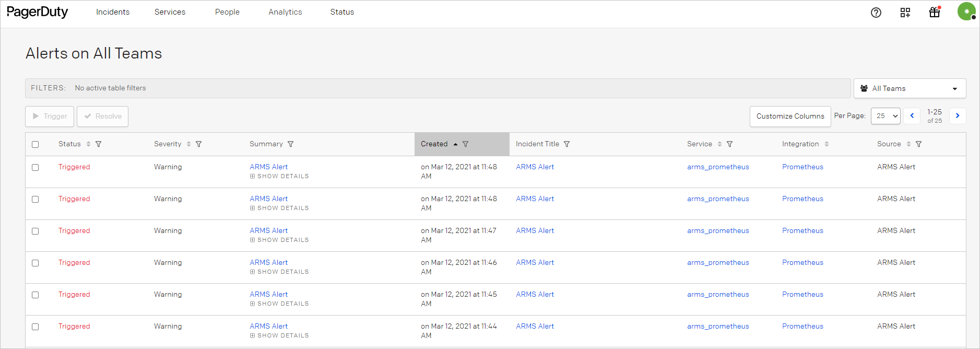The height and width of the screenshot is (349, 980).
Task: Open ARMS Alert incident title for 11:46 alert
Action: pos(535,263)
